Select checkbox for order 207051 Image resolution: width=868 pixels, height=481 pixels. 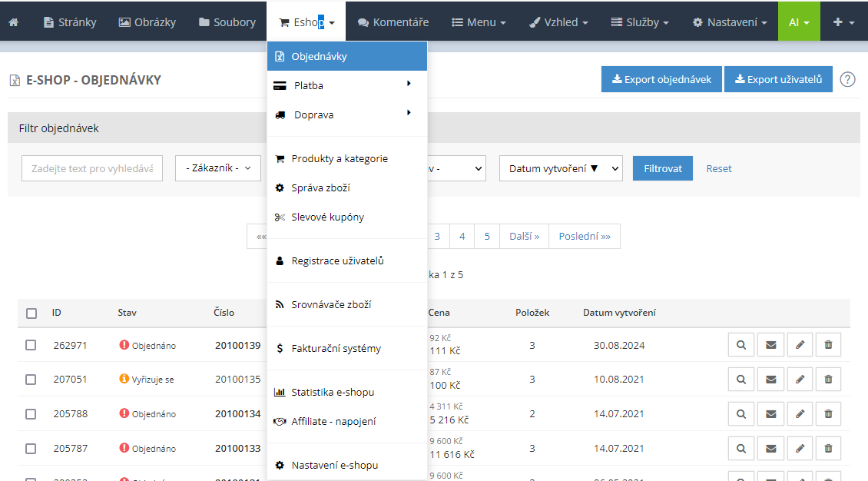click(31, 380)
